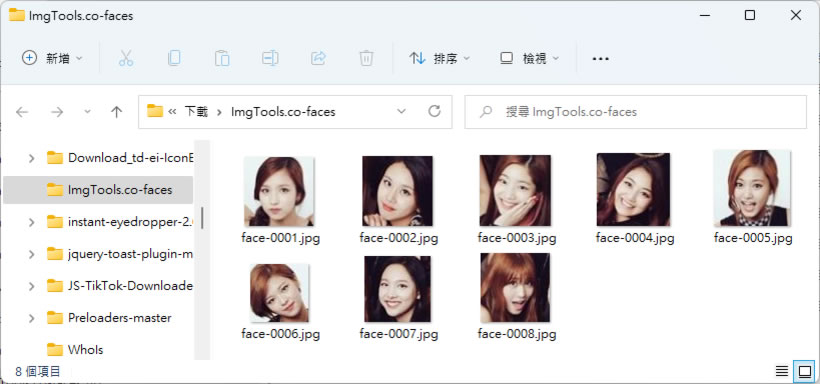Viewport: 820px width, 384px height.
Task: Select face-0001.jpg thumbnail
Action: pos(279,191)
